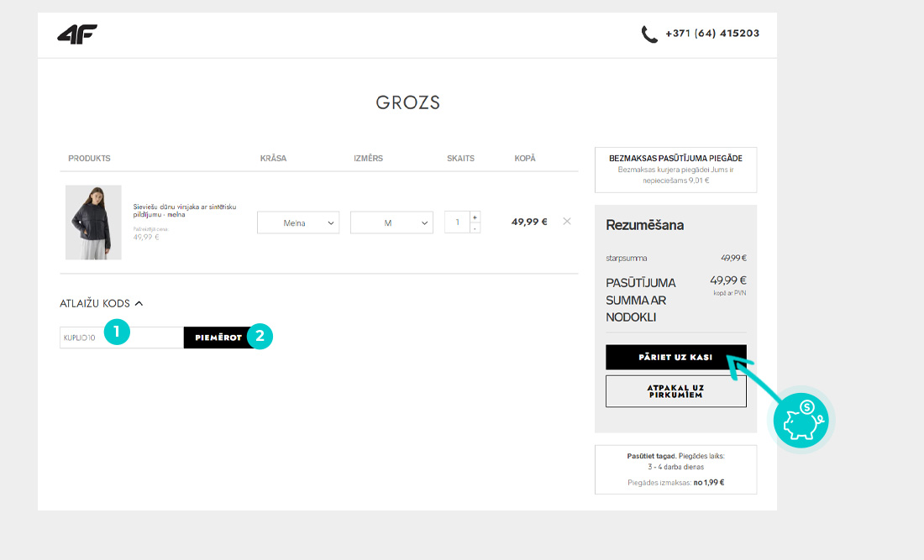Click the teal step 1 badge

117,333
